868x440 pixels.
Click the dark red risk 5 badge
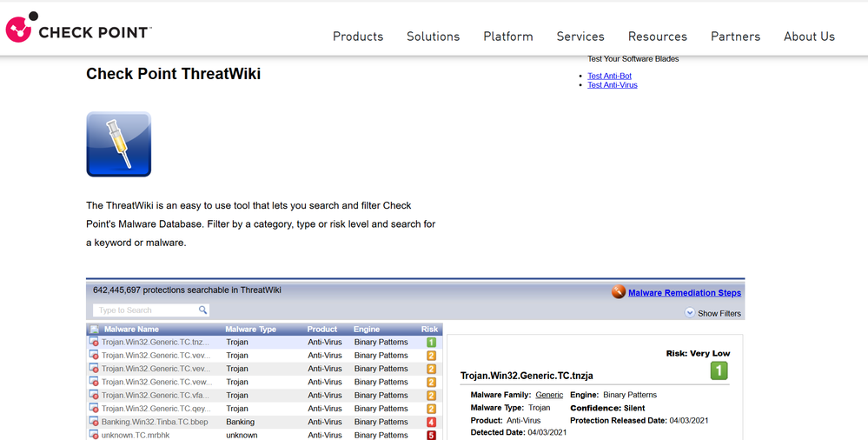(431, 436)
